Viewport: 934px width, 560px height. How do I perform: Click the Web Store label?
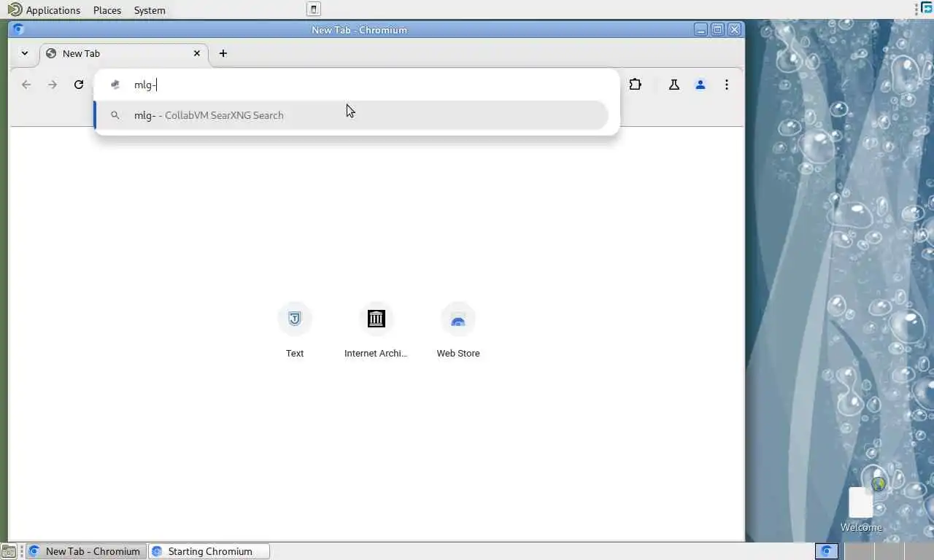coord(458,354)
